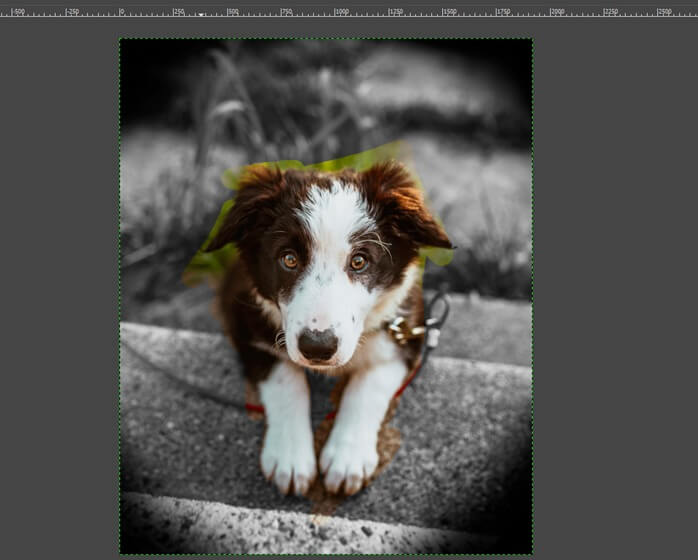The height and width of the screenshot is (560, 698).
Task: Click the ruler mark labeled 1000
Action: (x=341, y=12)
